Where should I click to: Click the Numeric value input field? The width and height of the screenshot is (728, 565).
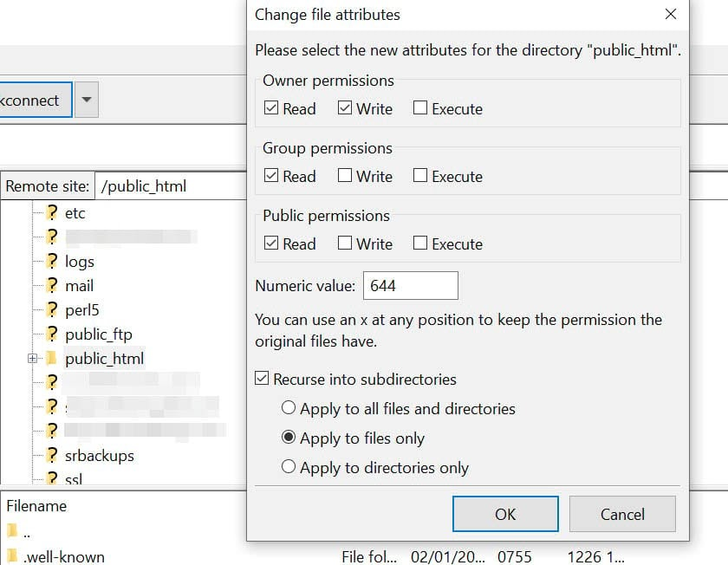[409, 285]
